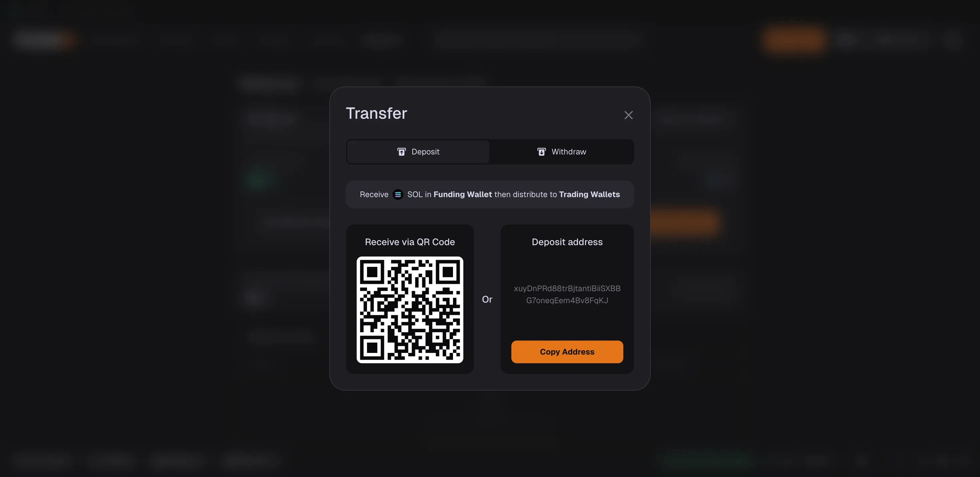The image size is (980, 477).
Task: Click the Or separator between panels
Action: click(487, 300)
